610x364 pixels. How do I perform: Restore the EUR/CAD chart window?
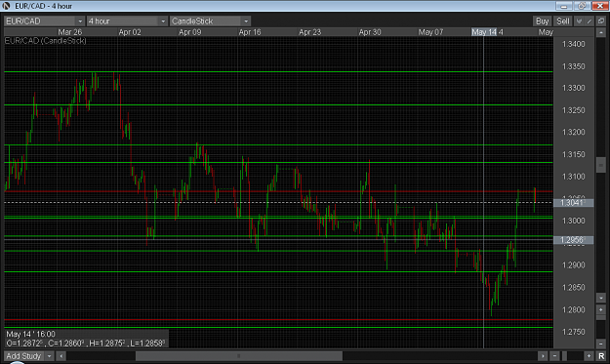point(582,6)
